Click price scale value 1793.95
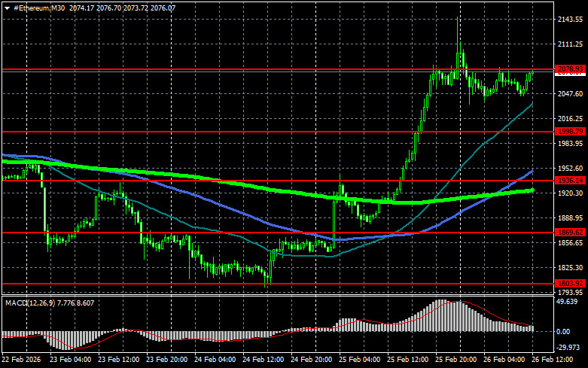 click(x=570, y=292)
